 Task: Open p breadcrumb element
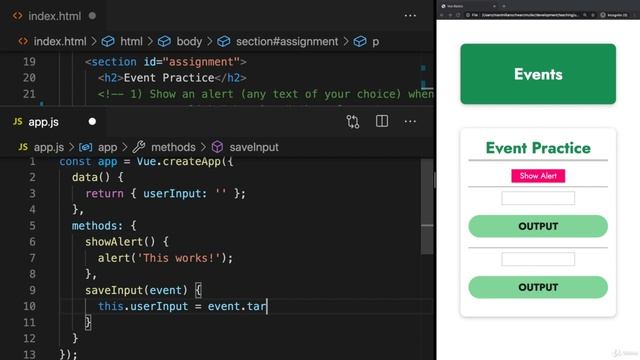click(x=376, y=42)
